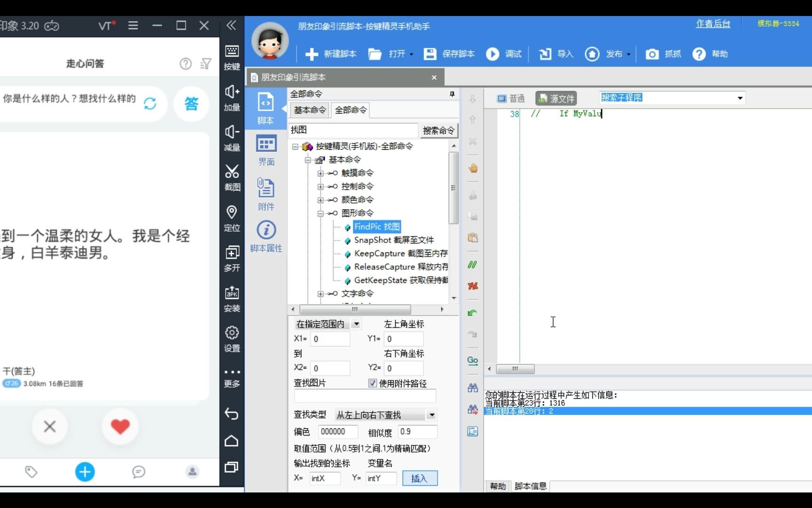Open the 在指定范围内 dropdown
Screen dimensions: 812x508
(356, 324)
